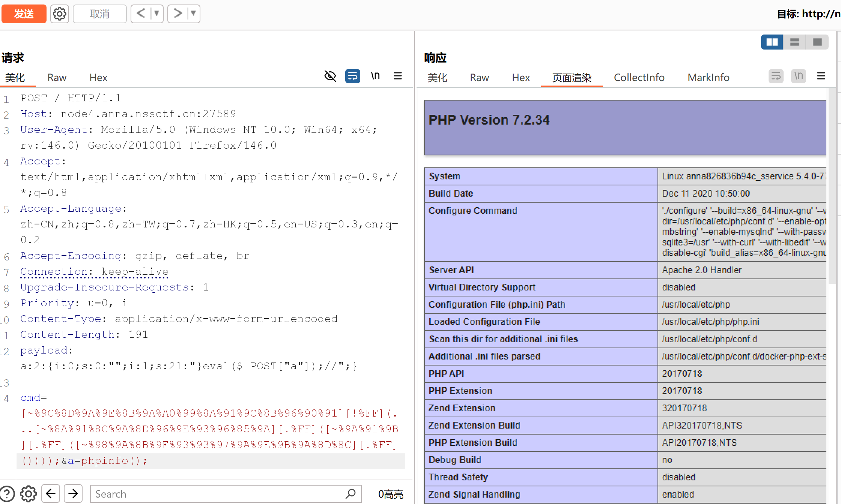Open request panel hamburger menu

(398, 76)
